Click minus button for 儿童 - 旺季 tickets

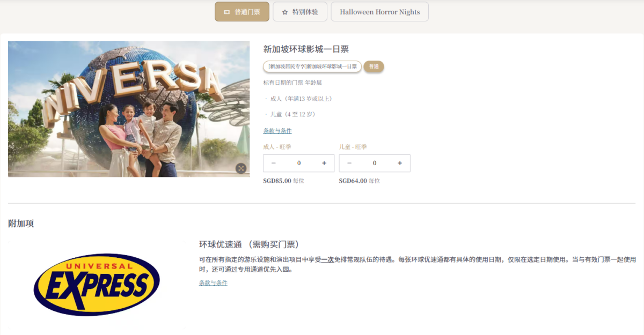tap(349, 163)
